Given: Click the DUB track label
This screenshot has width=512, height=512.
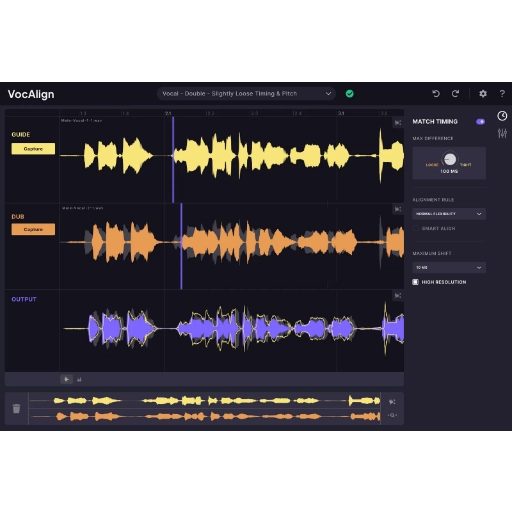Looking at the screenshot, I should [x=18, y=217].
